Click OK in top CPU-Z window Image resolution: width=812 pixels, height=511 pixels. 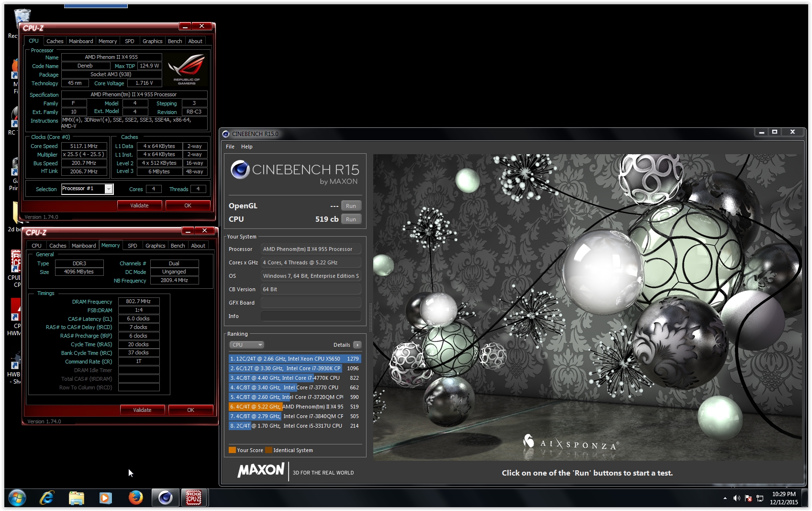tap(188, 205)
